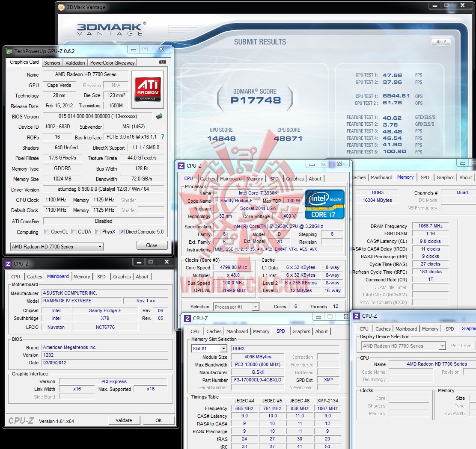Toggle the DirectCompute 5.0 checkbox
This screenshot has width=476, height=449.
click(122, 232)
